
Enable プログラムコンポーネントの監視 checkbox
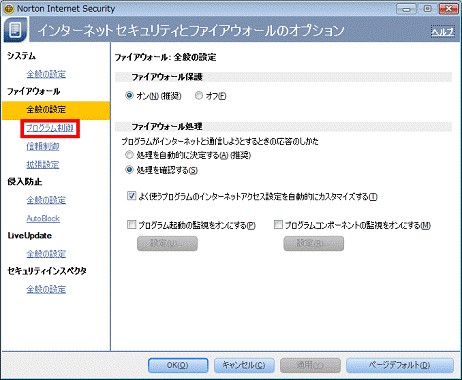click(x=278, y=225)
